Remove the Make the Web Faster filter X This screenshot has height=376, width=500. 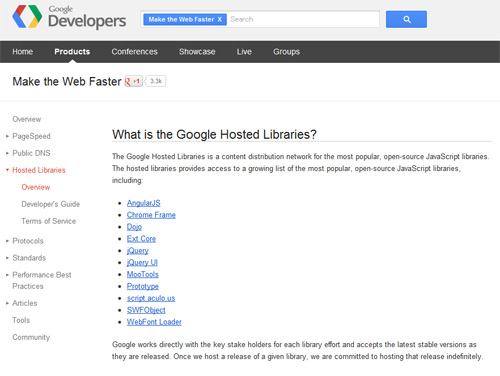click(220, 19)
